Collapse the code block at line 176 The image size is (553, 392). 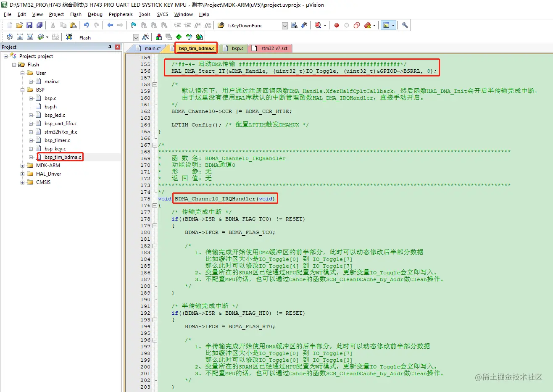click(155, 205)
